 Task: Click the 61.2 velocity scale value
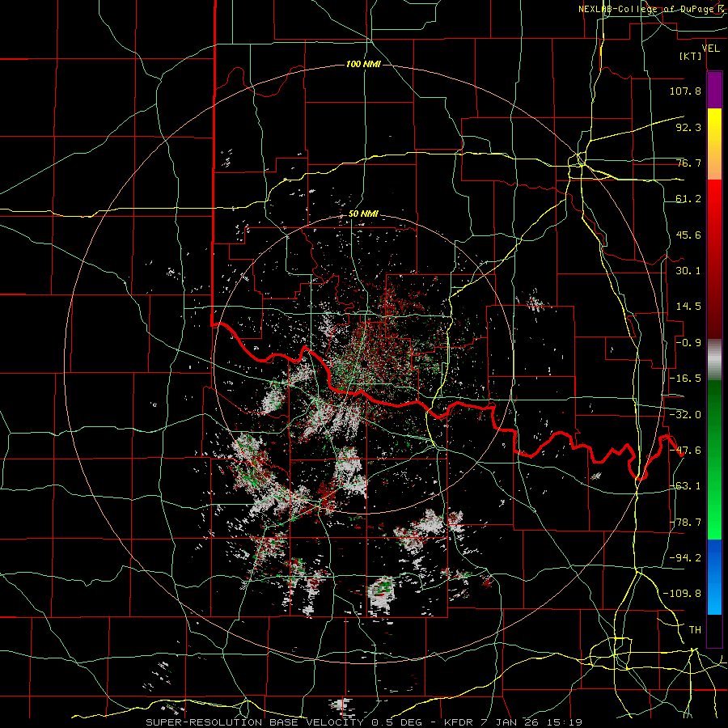pos(688,199)
